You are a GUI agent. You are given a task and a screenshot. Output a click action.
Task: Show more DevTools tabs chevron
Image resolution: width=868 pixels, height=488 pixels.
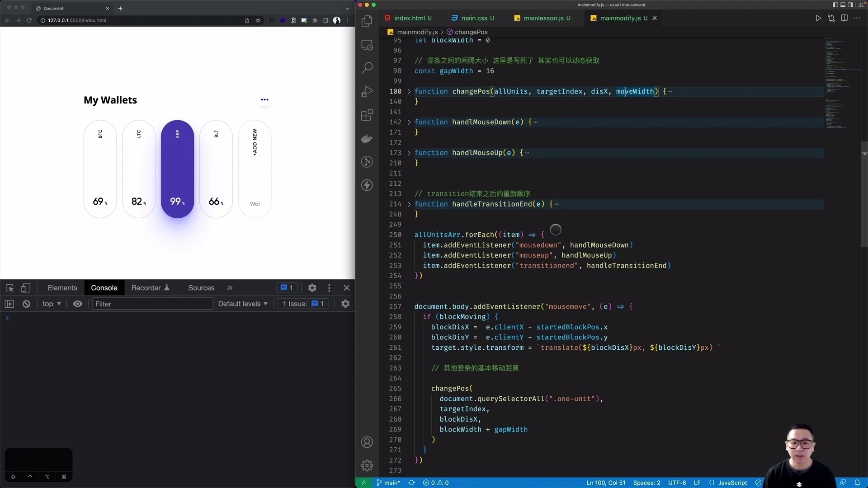point(230,288)
